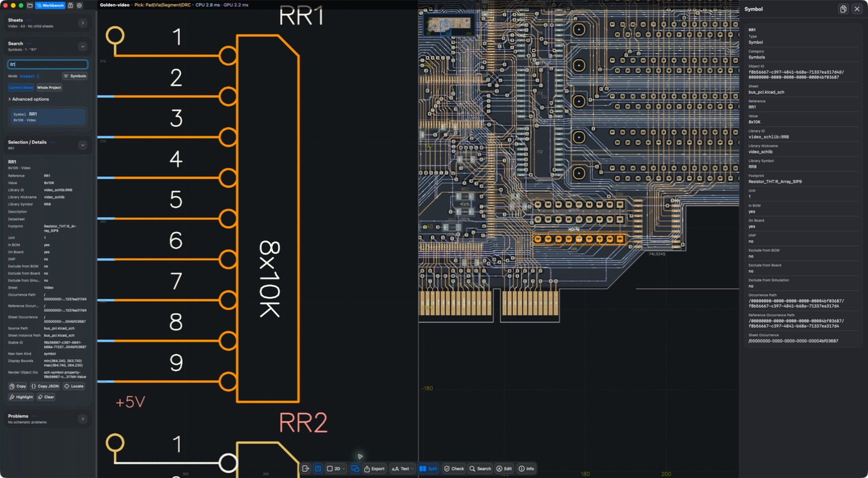Click the PCB minimap thumbnail
This screenshot has height=478, width=868.
449,25
